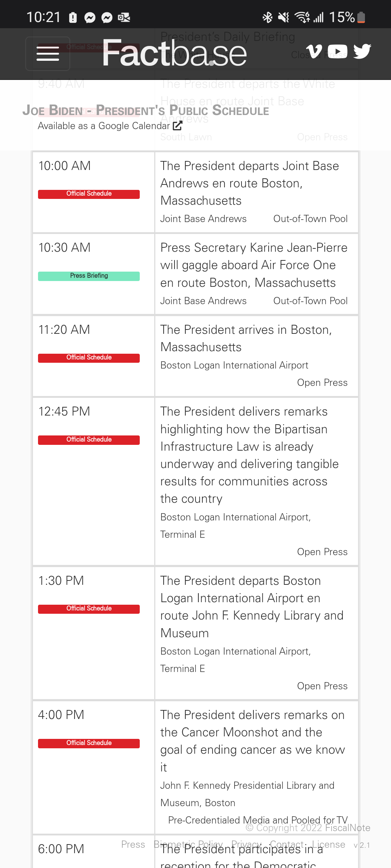Open the License footer link

[328, 844]
